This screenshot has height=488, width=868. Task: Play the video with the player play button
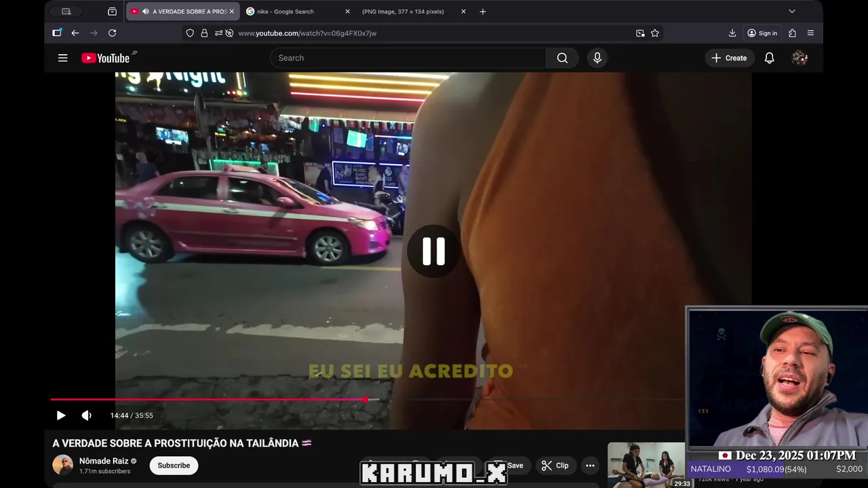pos(61,415)
